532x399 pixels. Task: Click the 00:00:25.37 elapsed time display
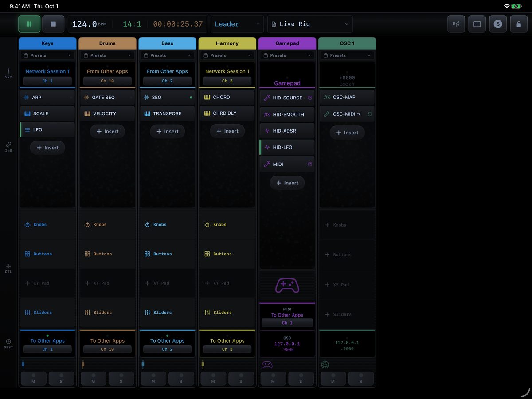(x=178, y=24)
